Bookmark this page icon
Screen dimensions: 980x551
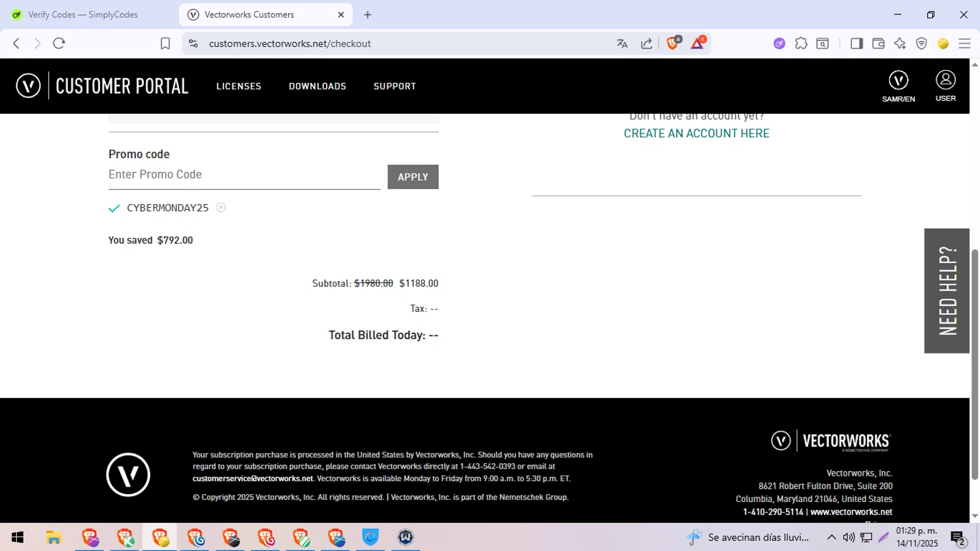pos(165,43)
